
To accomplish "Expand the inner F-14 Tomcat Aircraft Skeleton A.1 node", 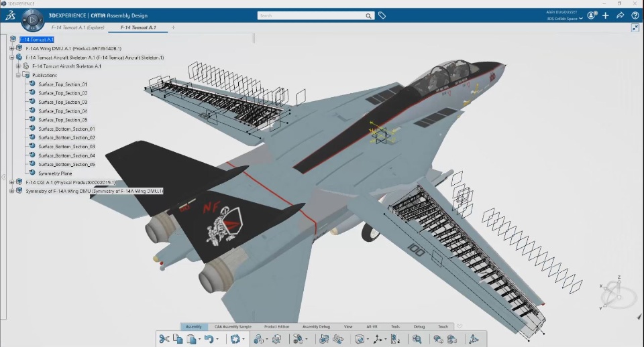I will tap(18, 66).
